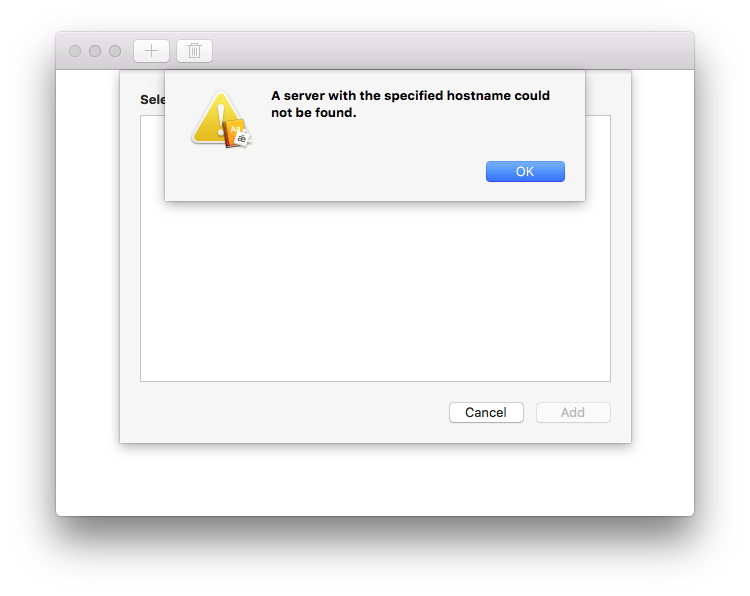Click the Cancel button in the sheet
The image size is (750, 596).
(x=486, y=412)
